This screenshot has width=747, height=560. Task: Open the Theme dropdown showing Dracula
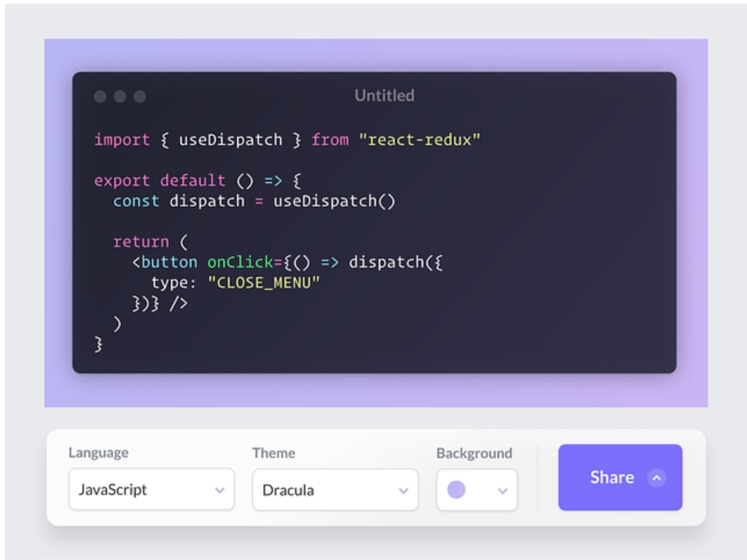[x=335, y=490]
